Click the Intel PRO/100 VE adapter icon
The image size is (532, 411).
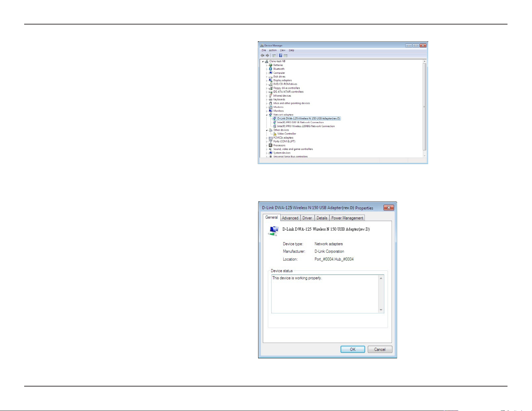(275, 122)
